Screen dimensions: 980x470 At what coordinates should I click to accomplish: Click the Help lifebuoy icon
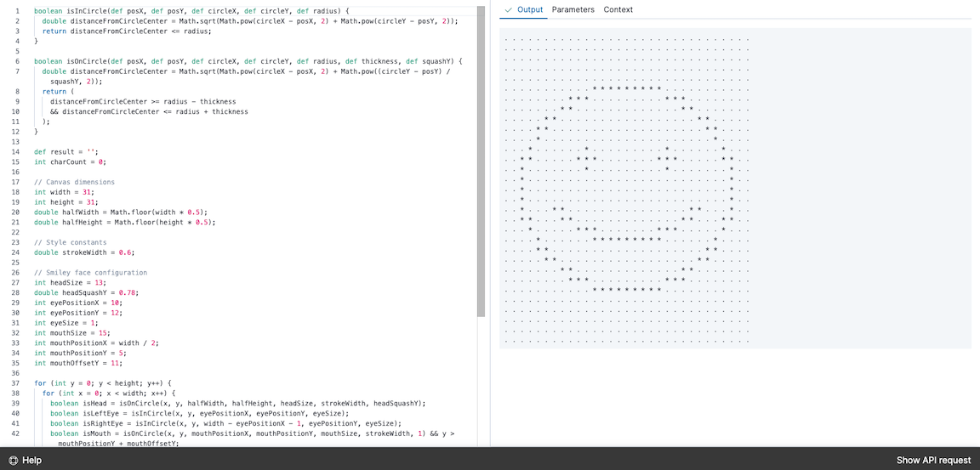[13, 460]
